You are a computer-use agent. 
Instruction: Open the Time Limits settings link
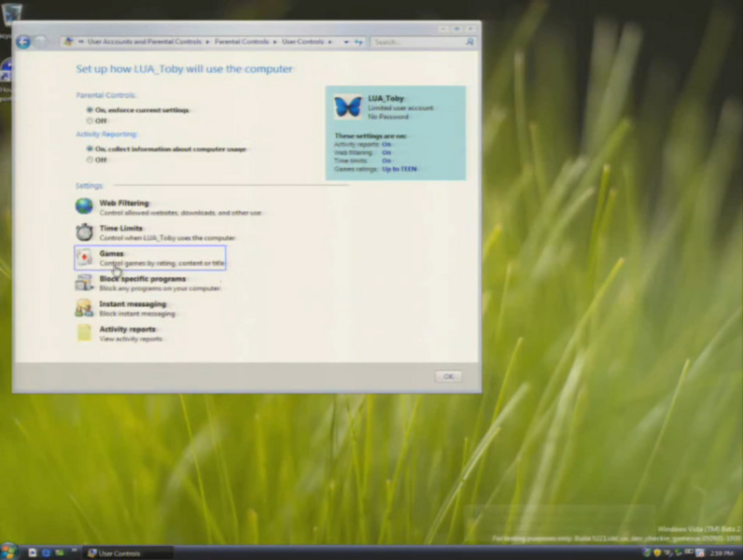tap(120, 228)
